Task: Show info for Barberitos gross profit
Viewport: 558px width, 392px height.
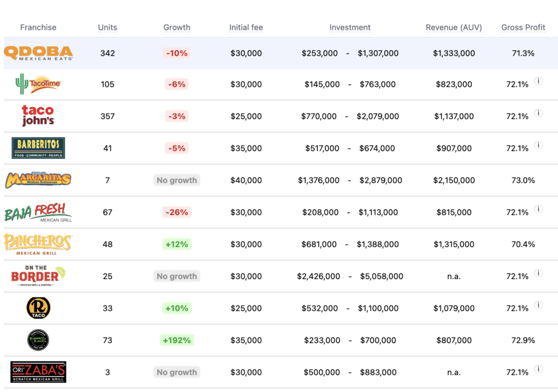Action: [539, 145]
